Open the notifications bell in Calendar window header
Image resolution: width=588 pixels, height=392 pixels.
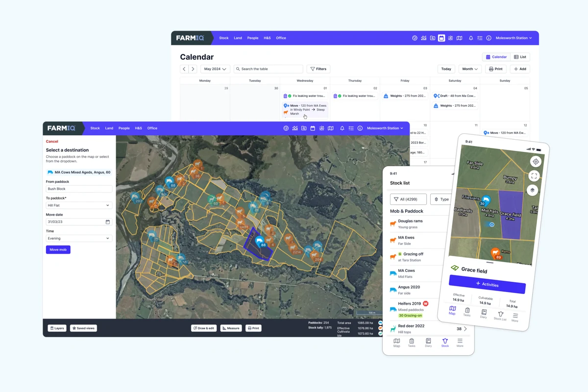click(471, 38)
